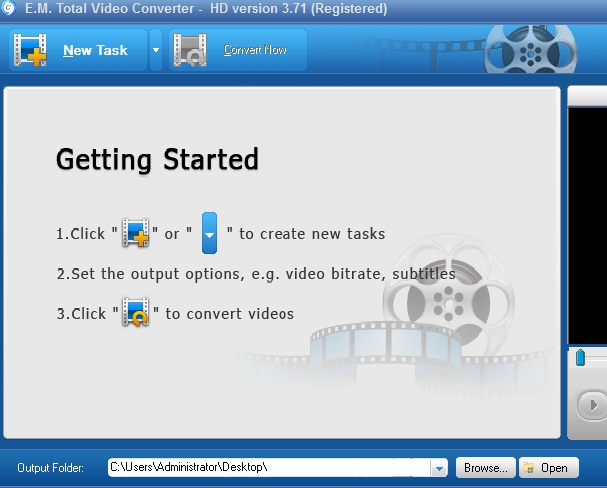This screenshot has height=488, width=607.
Task: Click text 'to convert videos'
Action: click(x=230, y=313)
